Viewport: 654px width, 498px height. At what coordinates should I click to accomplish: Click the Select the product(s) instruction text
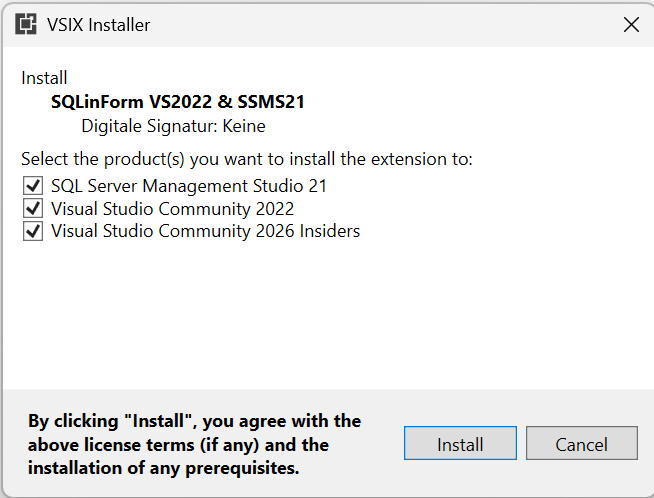(x=246, y=159)
